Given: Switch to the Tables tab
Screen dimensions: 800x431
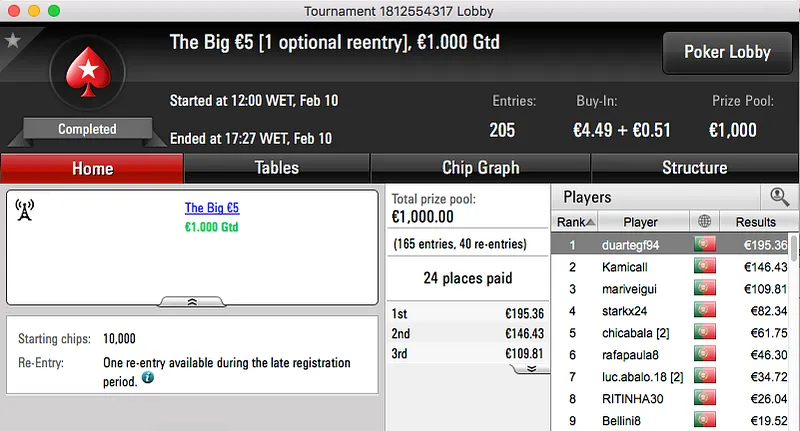Looking at the screenshot, I should [277, 168].
